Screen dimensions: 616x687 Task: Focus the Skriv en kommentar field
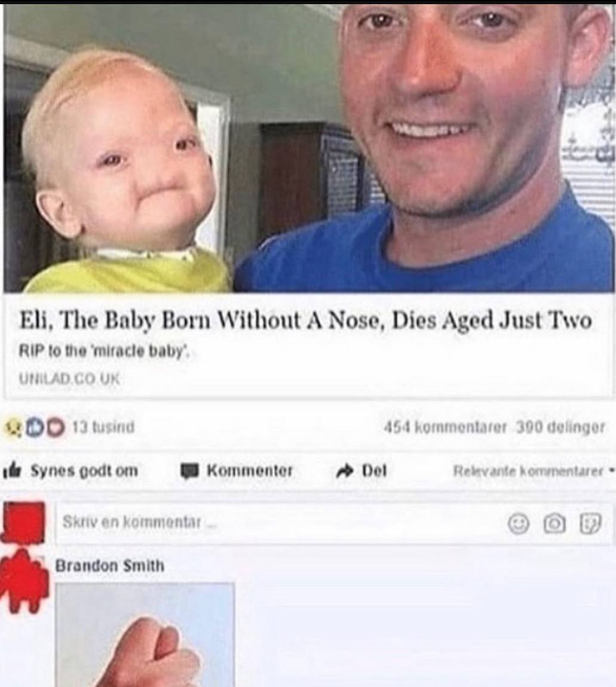[x=335, y=523]
